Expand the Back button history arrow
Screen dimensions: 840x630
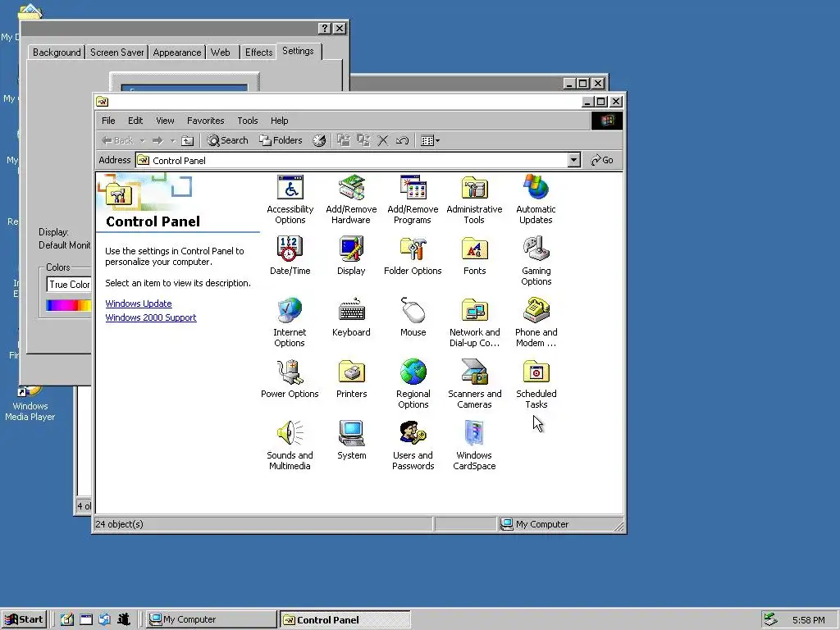(x=142, y=141)
